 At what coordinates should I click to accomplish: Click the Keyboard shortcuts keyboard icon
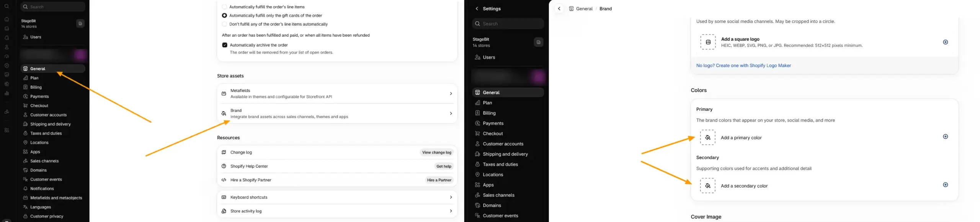pyautogui.click(x=224, y=197)
